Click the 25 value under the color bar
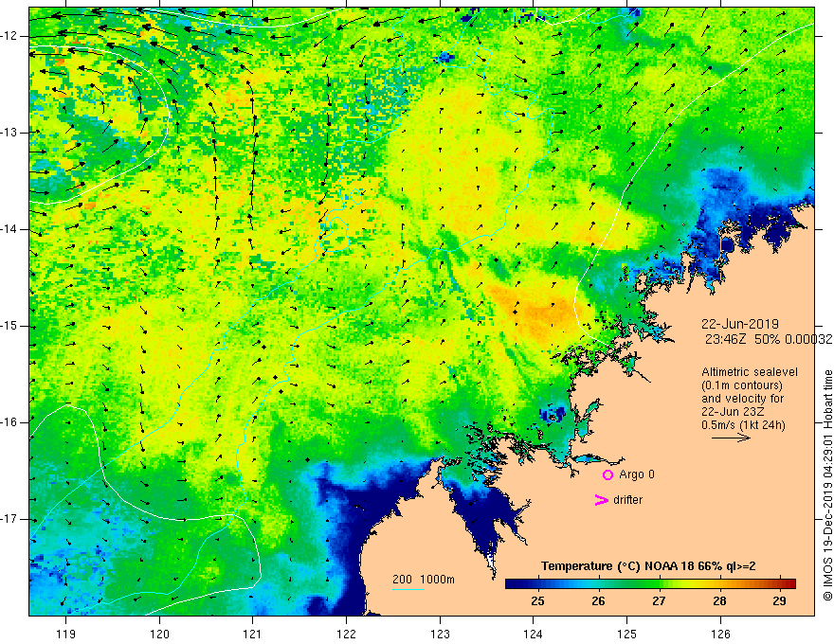The image size is (834, 644). click(537, 601)
